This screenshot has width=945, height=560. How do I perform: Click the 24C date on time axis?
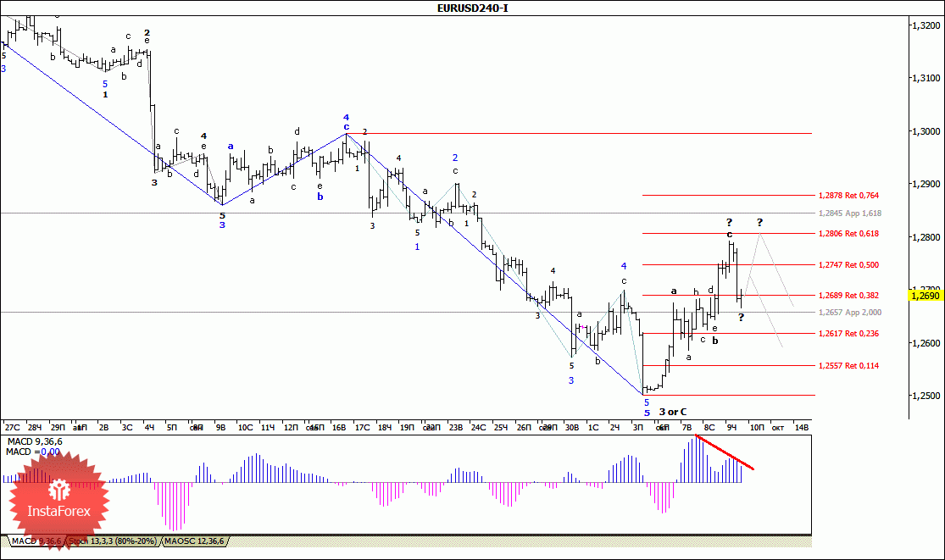click(x=478, y=428)
